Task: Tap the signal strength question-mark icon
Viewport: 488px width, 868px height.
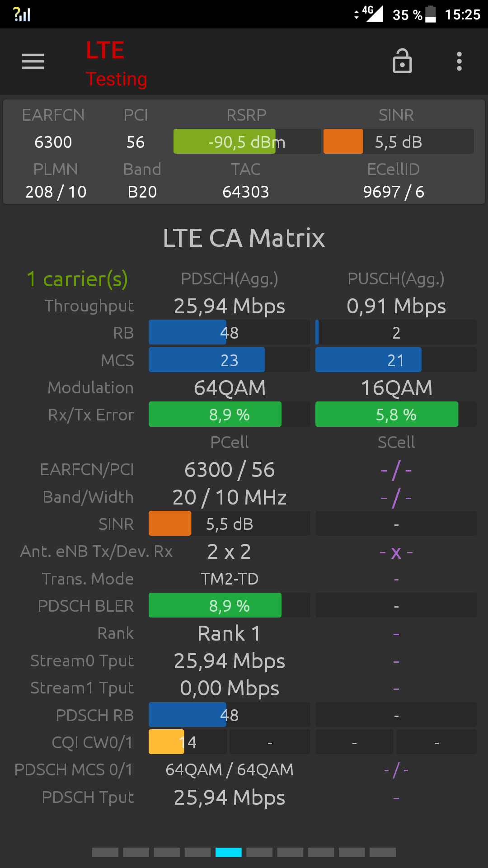Action: click(22, 14)
